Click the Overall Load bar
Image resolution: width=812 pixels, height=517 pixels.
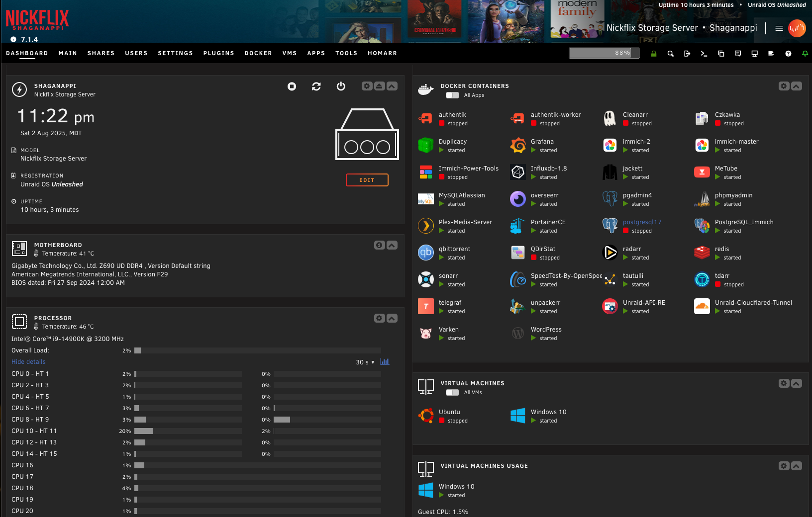[x=258, y=350]
